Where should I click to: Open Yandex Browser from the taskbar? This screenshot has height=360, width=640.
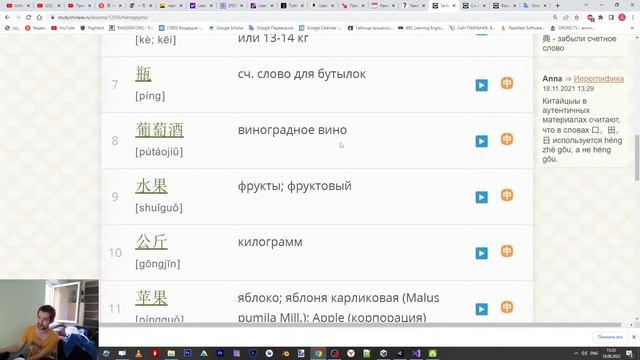(351, 353)
